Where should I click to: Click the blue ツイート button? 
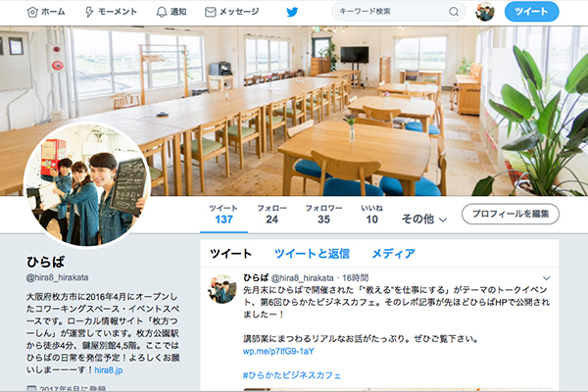[532, 12]
